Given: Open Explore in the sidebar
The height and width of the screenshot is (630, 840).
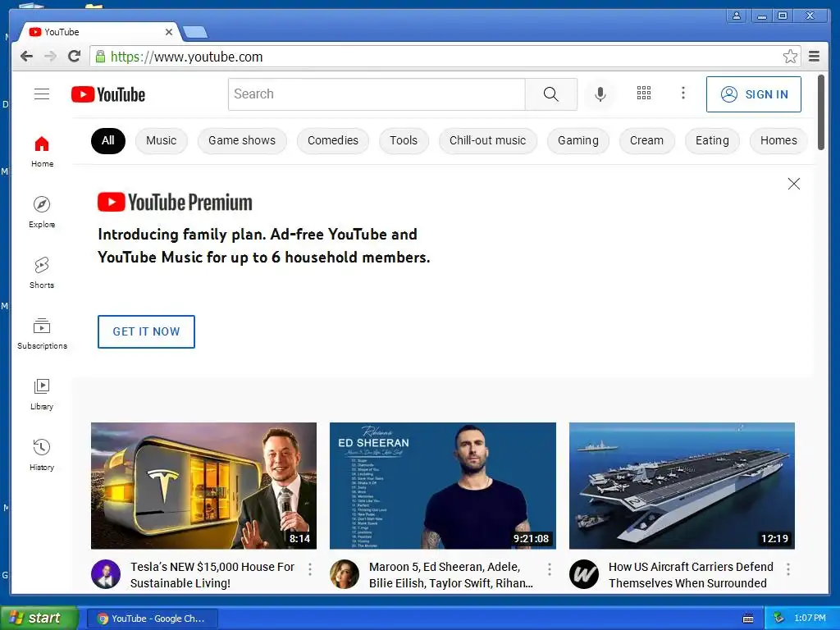Looking at the screenshot, I should click(x=42, y=212).
